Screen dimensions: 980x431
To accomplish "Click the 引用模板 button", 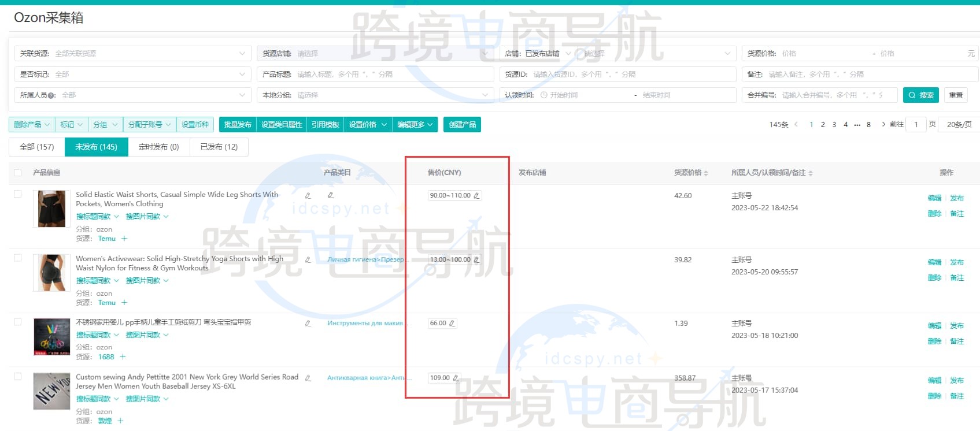I will (x=325, y=124).
